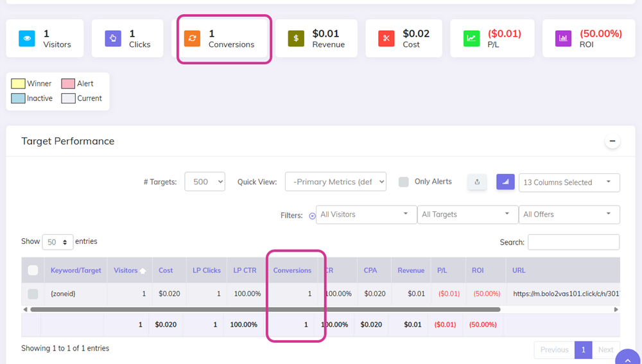Sort by Keyword/Target column
The height and width of the screenshot is (364, 642).
[x=76, y=270]
